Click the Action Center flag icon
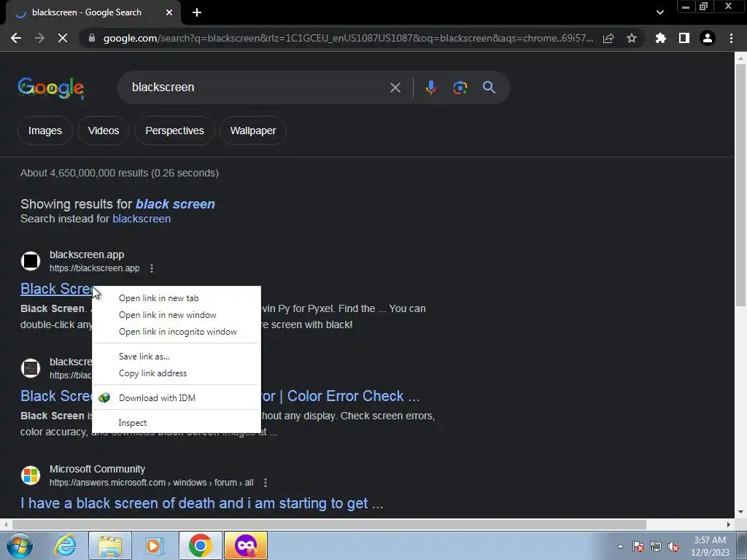Viewport: 747px width, 560px height. click(x=638, y=546)
